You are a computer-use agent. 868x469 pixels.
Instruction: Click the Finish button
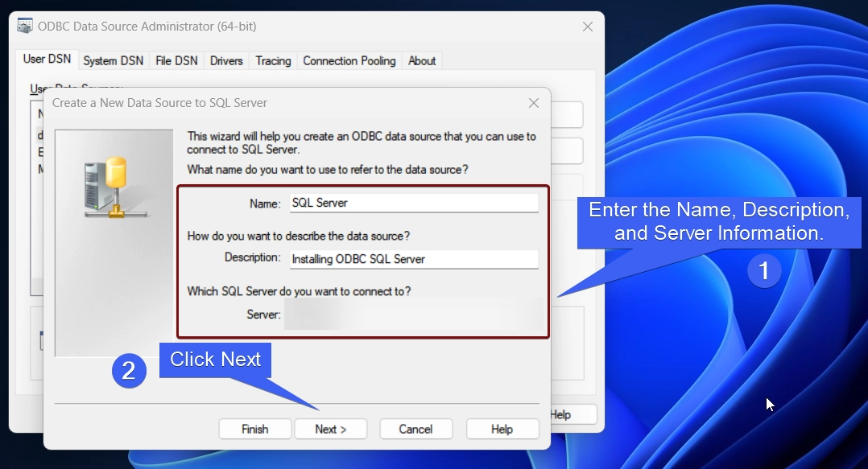pyautogui.click(x=254, y=430)
